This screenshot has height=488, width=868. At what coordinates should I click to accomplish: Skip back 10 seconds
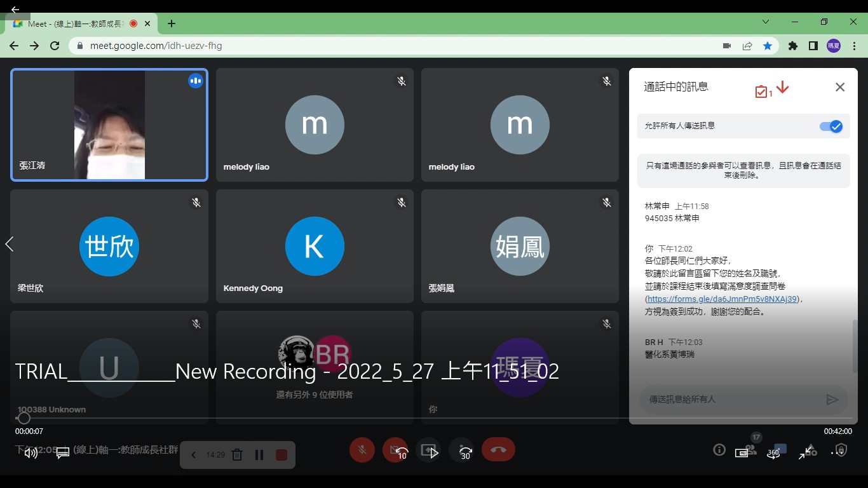(402, 453)
